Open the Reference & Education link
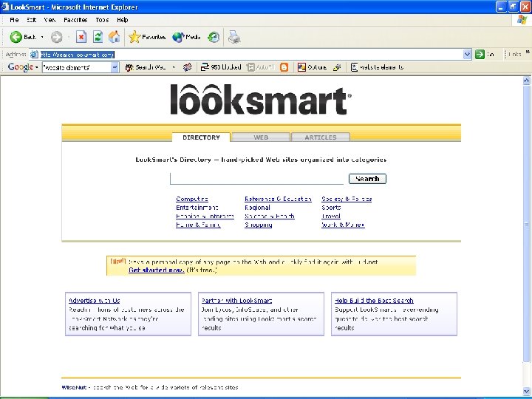 (278, 199)
